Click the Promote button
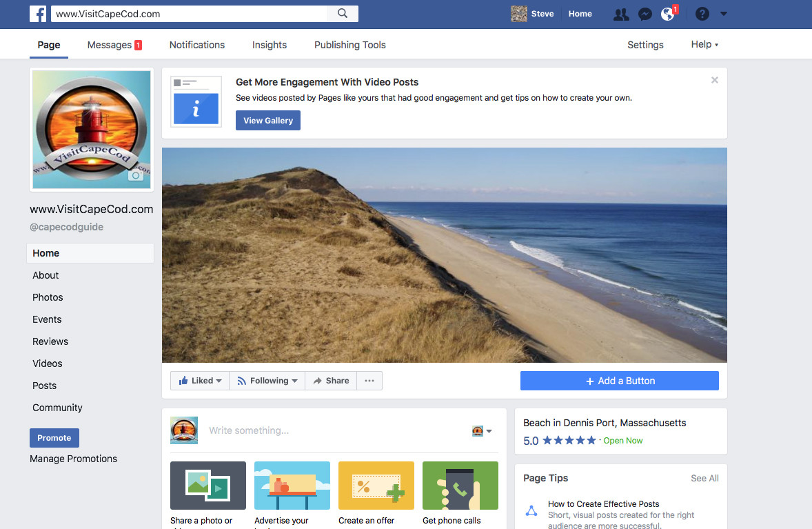 click(54, 438)
